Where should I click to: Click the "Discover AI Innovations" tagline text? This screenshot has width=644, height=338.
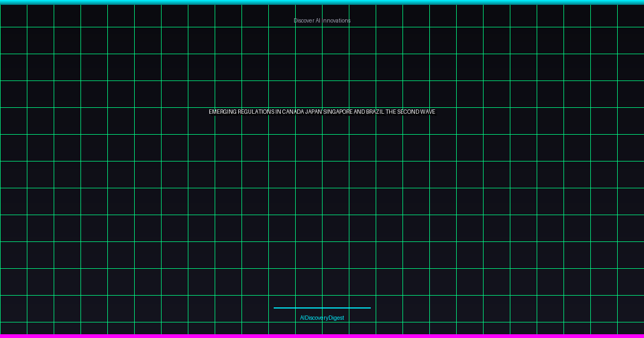coord(322,20)
